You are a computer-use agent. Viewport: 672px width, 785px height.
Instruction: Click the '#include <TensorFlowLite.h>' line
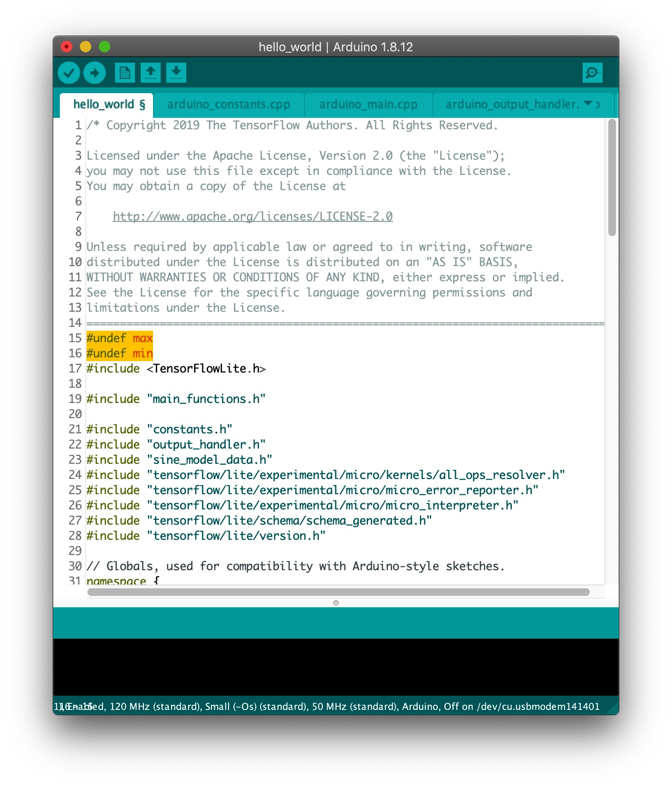coord(176,369)
